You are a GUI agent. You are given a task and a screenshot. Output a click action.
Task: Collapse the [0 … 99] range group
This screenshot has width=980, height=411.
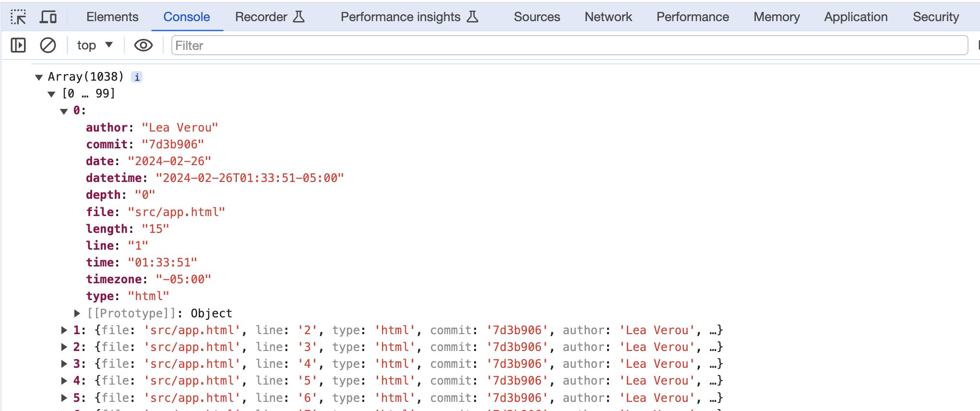point(52,94)
